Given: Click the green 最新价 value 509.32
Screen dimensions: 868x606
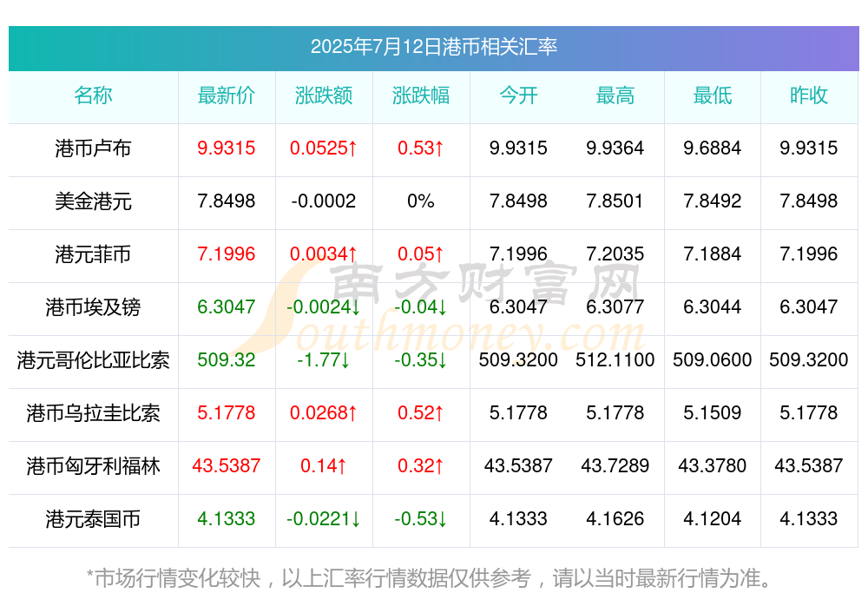Looking at the screenshot, I should (227, 359).
